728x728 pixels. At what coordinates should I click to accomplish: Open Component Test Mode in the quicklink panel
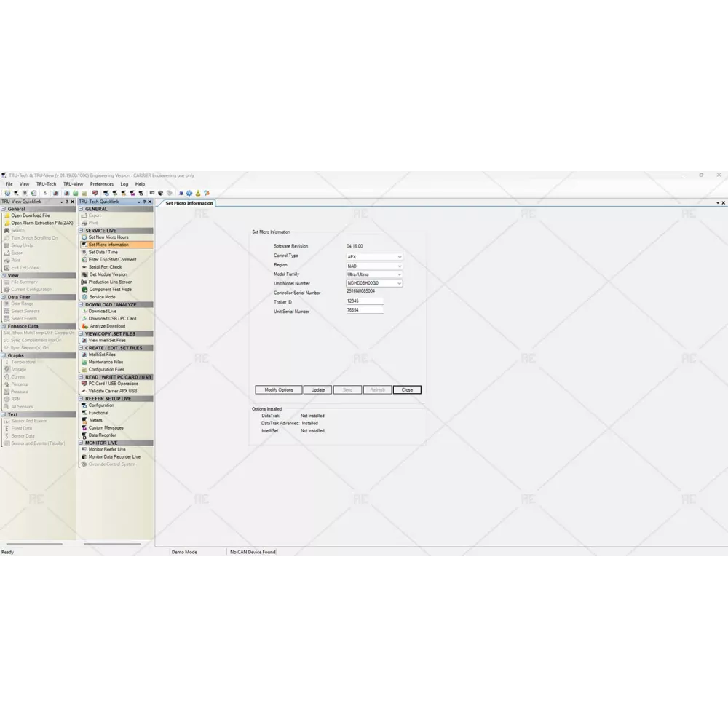[x=110, y=289]
